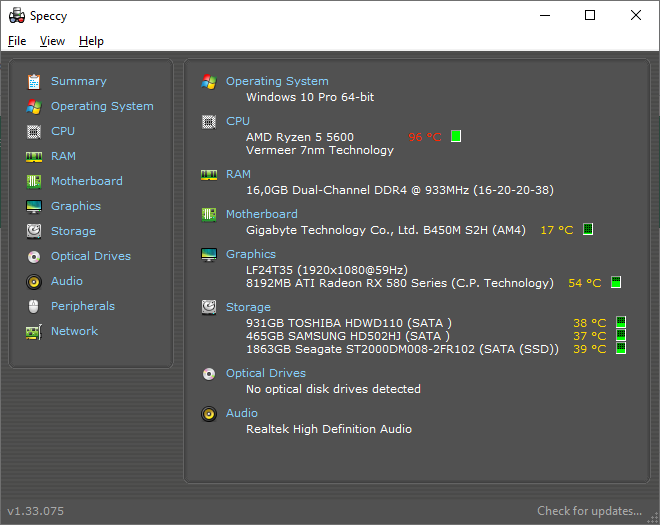This screenshot has height=525, width=660.
Task: Click the Realtek High Definition Audio text
Action: 329,429
